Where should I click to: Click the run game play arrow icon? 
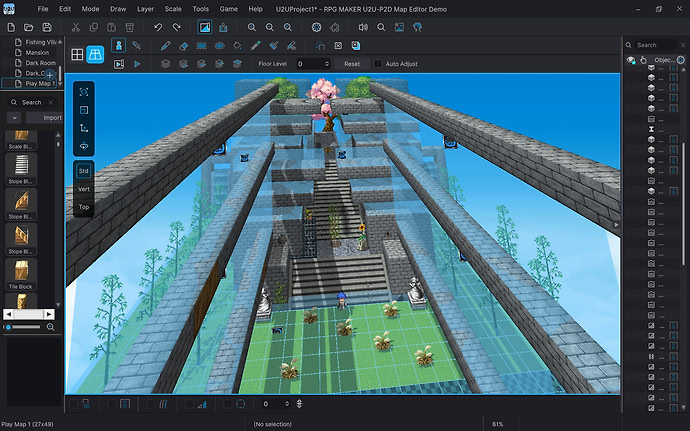(x=137, y=64)
